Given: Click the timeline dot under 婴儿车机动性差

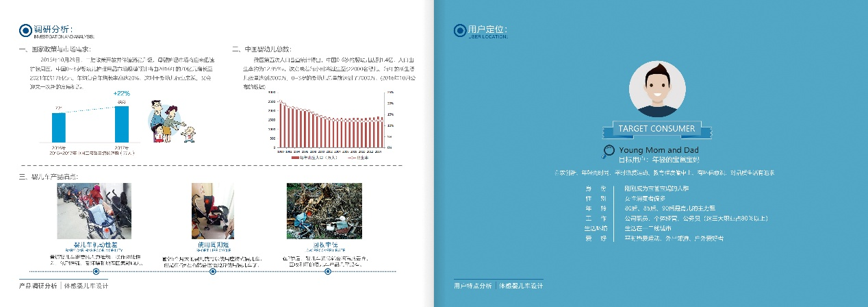Looking at the screenshot, I should [97, 271].
